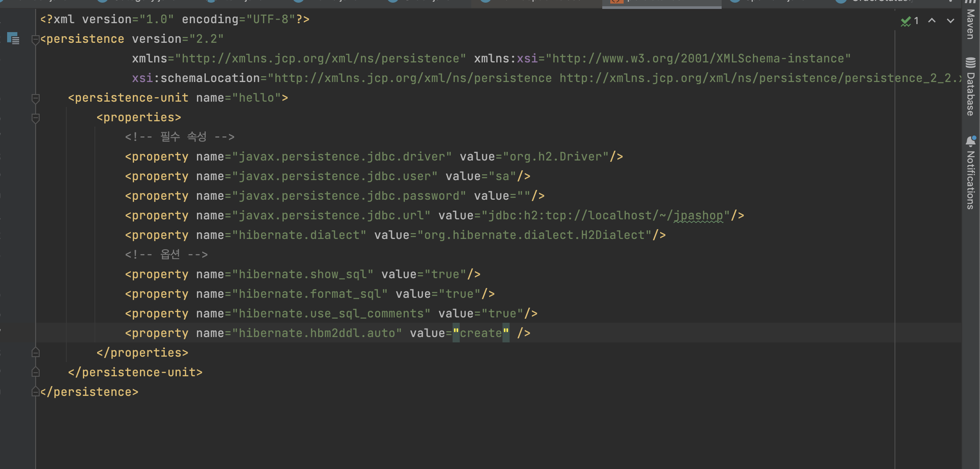Click the "hibernate.use_sql_comments" property name
Viewport: 980px width, 469px height.
click(x=331, y=314)
